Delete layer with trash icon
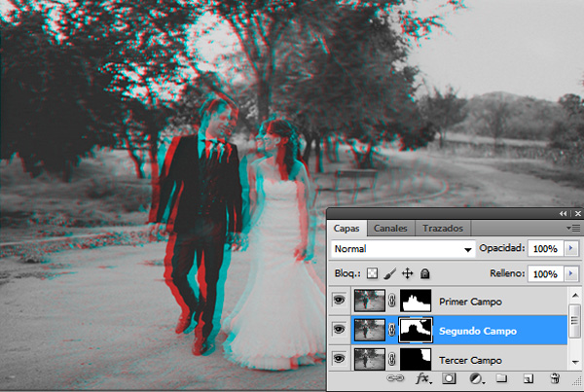 [555, 378]
